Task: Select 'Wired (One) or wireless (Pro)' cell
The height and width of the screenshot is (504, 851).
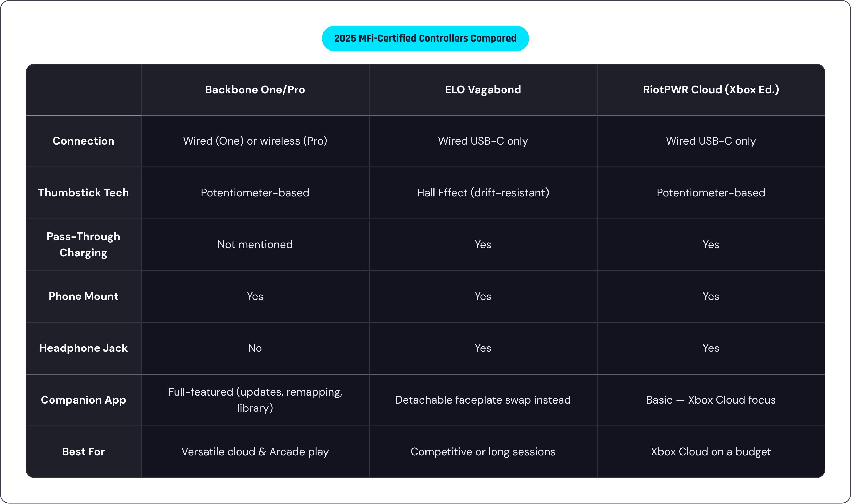Action: pyautogui.click(x=255, y=141)
